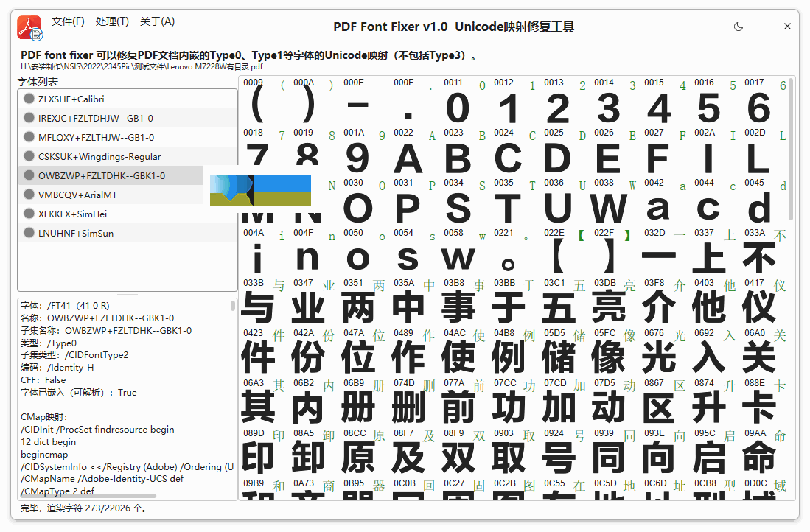Minimize the PDF Font Fixer window
Viewport: 810px width, 532px height.
[x=764, y=27]
